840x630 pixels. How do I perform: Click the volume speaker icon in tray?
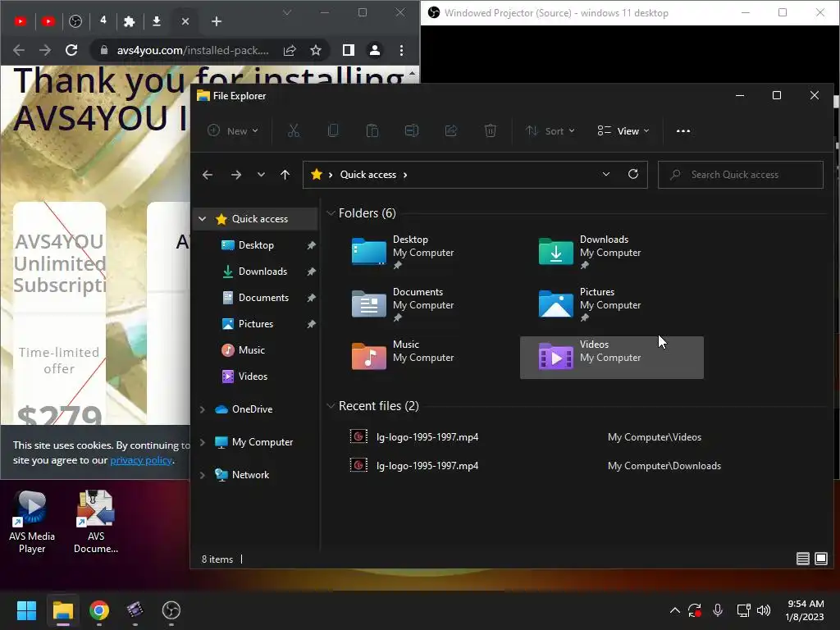764,610
